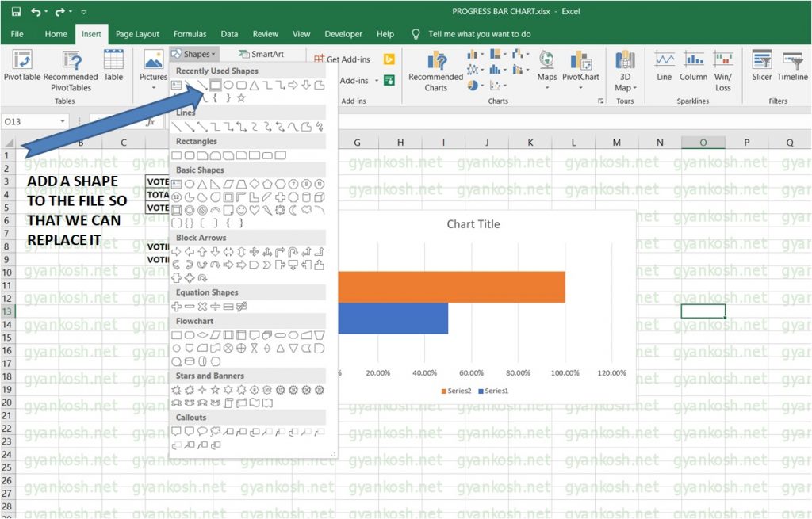Insert a SmartArt graphic
This screenshot has height=519, width=812.
(261, 54)
